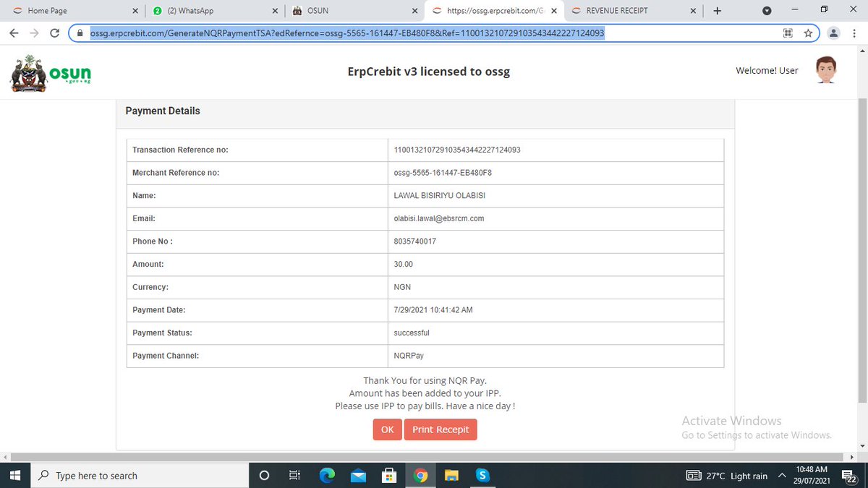Open weather widget 27°C Light rain

coord(727,476)
